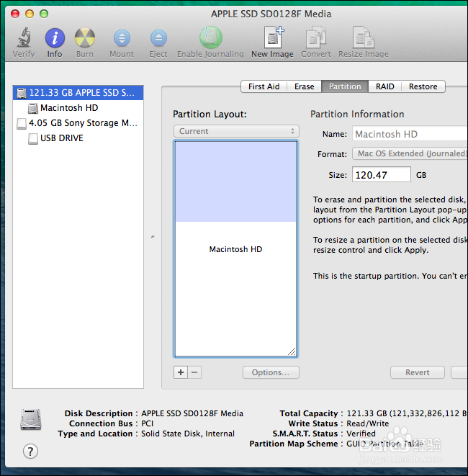Open the Format Mac OS Extended dropdown
The height and width of the screenshot is (476, 468).
pyautogui.click(x=410, y=153)
